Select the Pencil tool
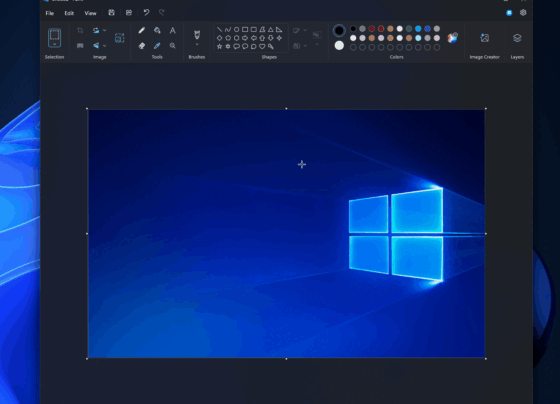 click(142, 30)
